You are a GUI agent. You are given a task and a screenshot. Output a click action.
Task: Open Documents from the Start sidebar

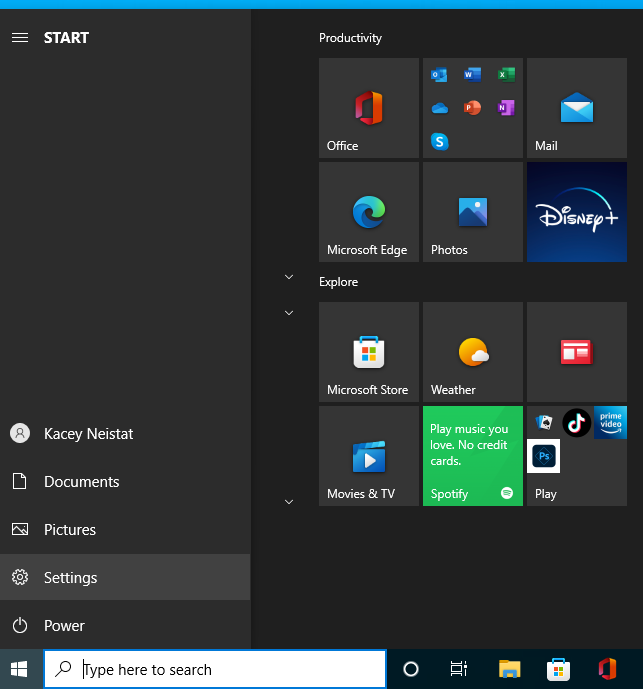tap(125, 482)
